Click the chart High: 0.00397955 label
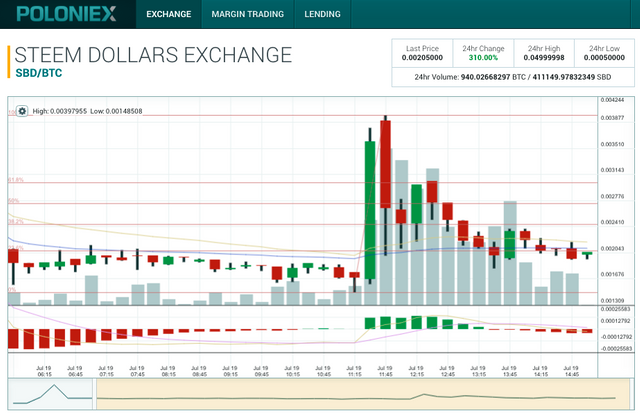The image size is (640, 415). pyautogui.click(x=60, y=111)
